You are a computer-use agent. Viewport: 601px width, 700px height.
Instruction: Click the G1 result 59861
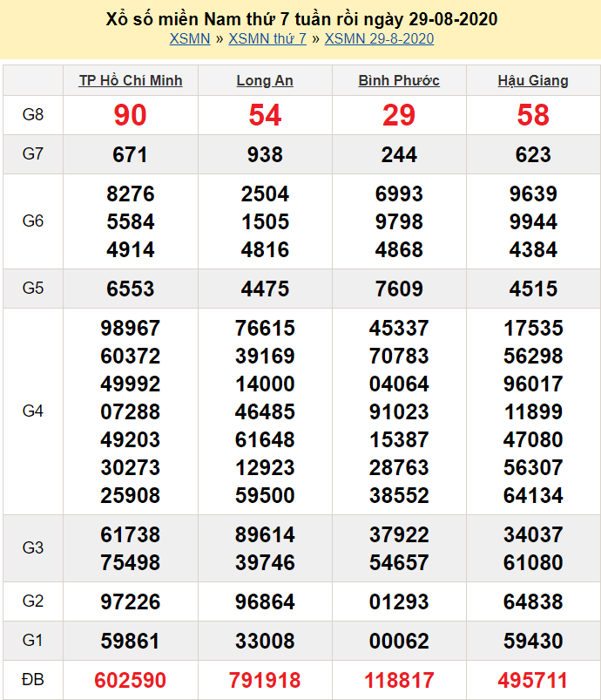[x=131, y=642]
